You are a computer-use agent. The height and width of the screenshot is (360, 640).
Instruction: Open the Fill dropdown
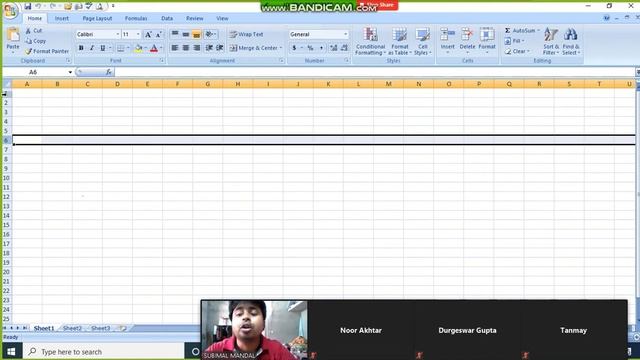[514, 41]
